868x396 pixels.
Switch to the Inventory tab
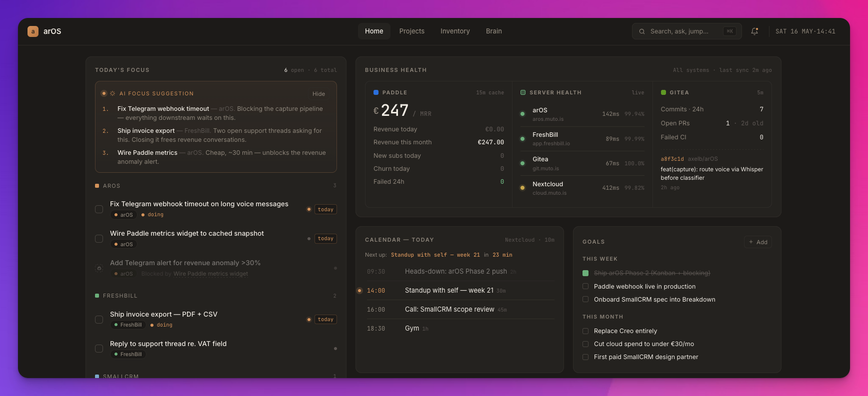point(455,31)
